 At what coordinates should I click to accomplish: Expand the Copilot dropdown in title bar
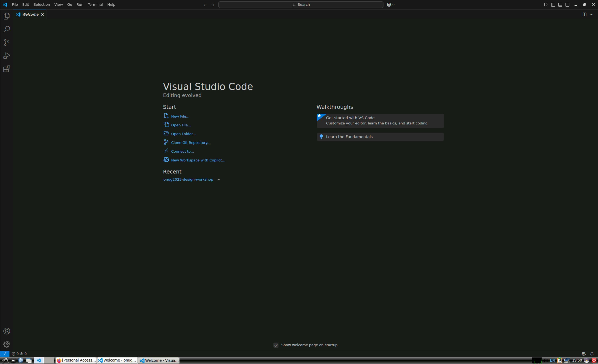pos(393,5)
